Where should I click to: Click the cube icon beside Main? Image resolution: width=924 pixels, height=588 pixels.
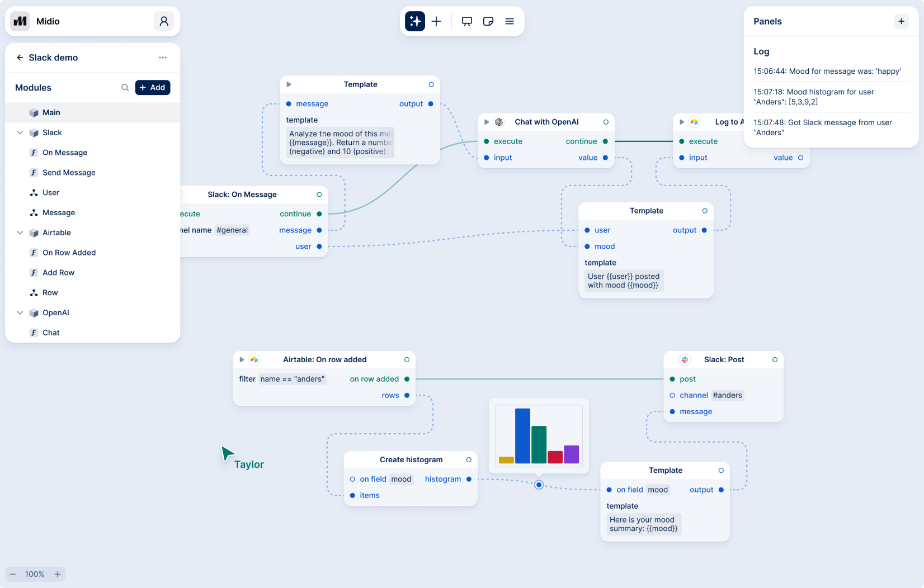pyautogui.click(x=34, y=112)
